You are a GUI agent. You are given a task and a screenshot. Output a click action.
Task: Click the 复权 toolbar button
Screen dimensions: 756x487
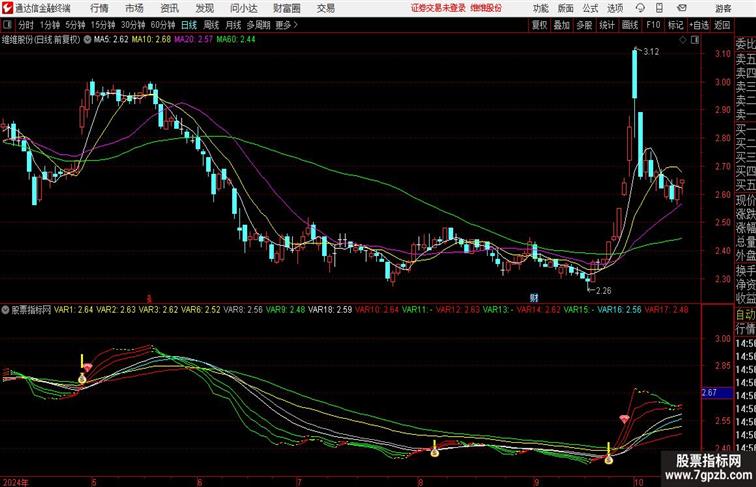coord(540,25)
